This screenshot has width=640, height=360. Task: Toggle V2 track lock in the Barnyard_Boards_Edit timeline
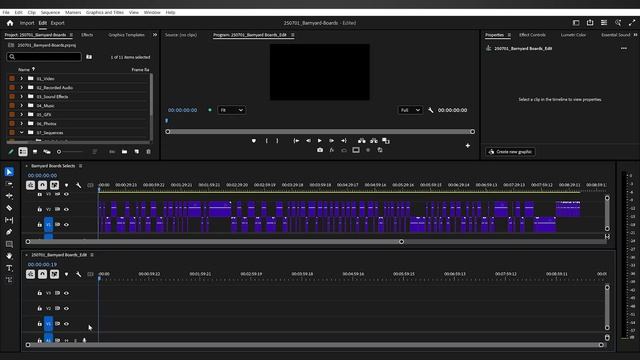click(x=40, y=309)
